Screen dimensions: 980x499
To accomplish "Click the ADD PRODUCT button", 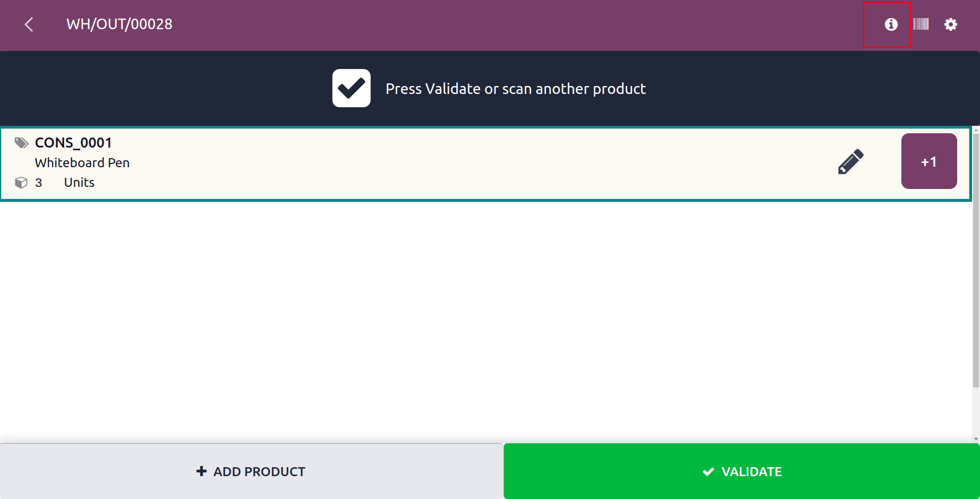I will click(251, 471).
